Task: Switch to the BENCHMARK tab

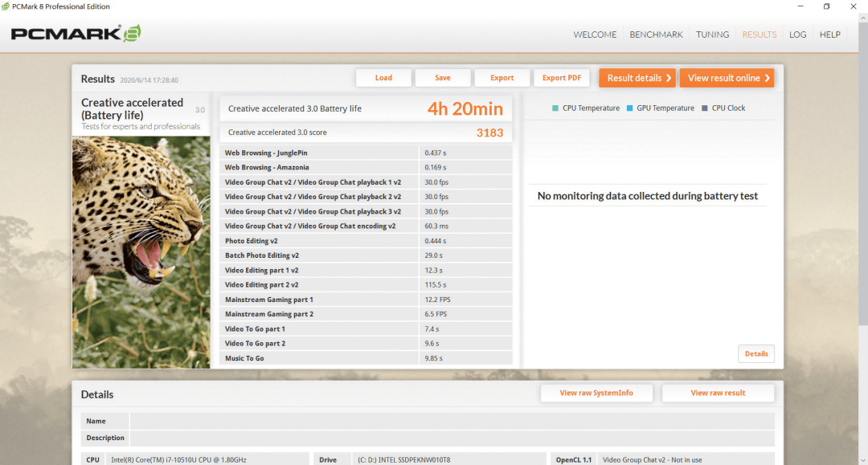Action: tap(656, 35)
